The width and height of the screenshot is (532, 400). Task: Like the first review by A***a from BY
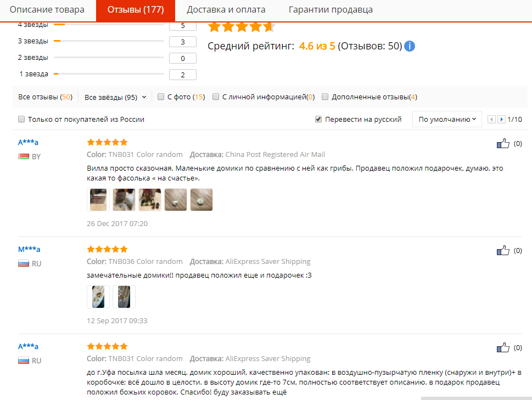click(503, 143)
